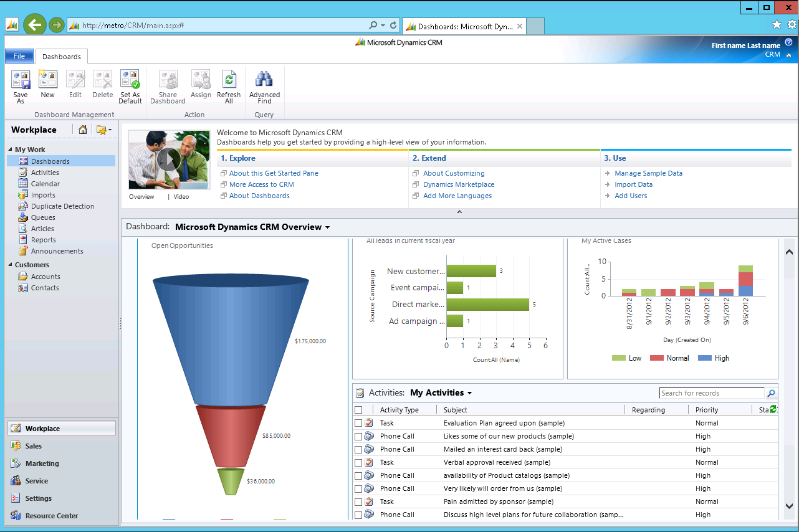Check the row 'availability of Product catalogs'
This screenshot has height=532, width=799.
358,475
